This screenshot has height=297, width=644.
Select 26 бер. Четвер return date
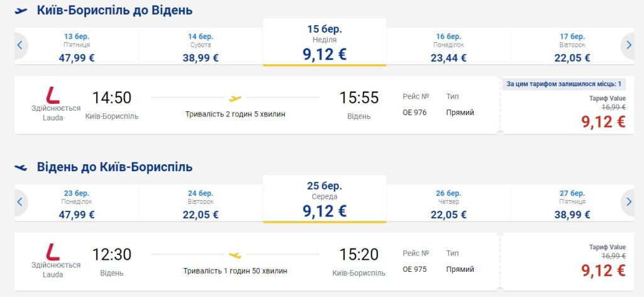click(x=448, y=204)
